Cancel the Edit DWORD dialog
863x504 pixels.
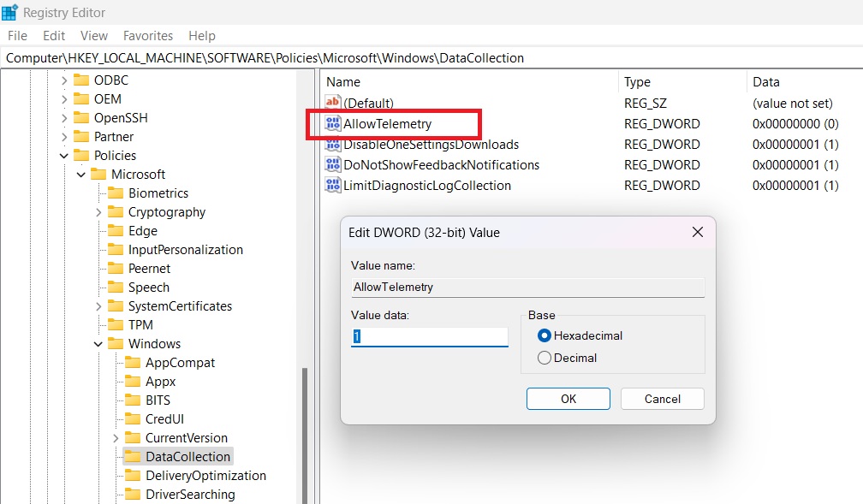[662, 398]
